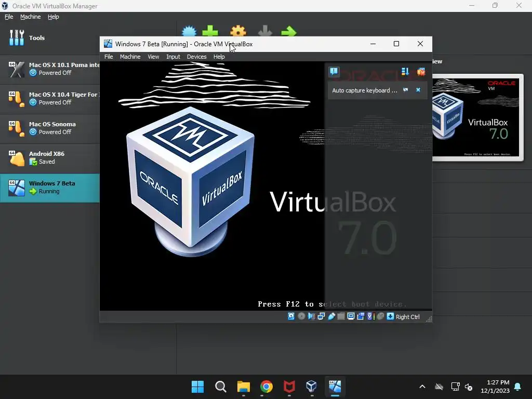Click the audio indicator icon in VM status bar

(311, 316)
